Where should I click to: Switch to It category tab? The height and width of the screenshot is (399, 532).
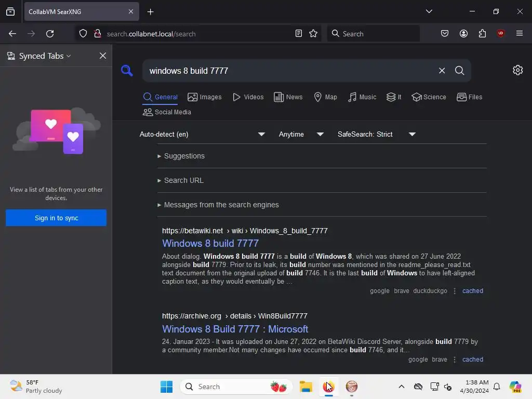394,97
